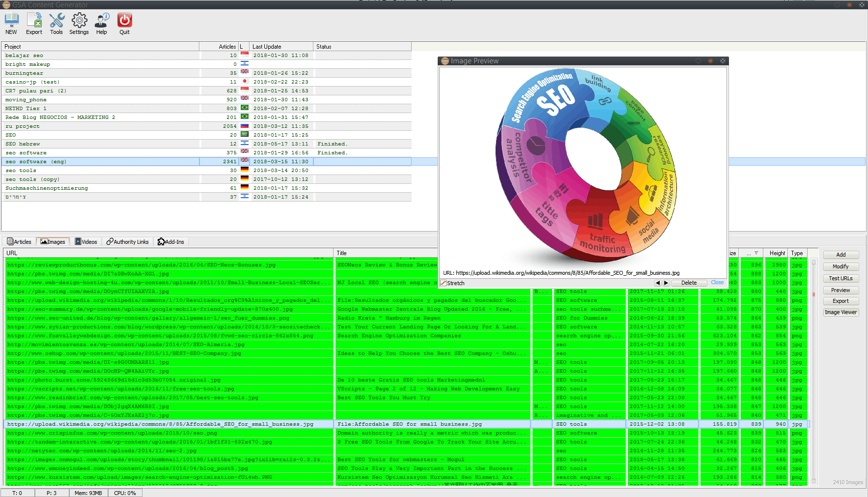868x497 pixels.
Task: Click UK flag icon for burningtear project
Action: pyautogui.click(x=245, y=72)
